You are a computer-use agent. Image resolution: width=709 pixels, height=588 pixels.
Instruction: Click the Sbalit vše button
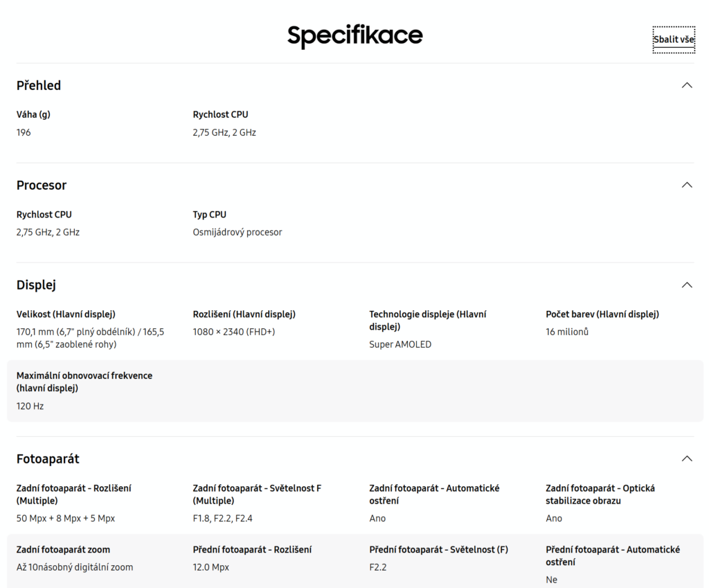673,39
